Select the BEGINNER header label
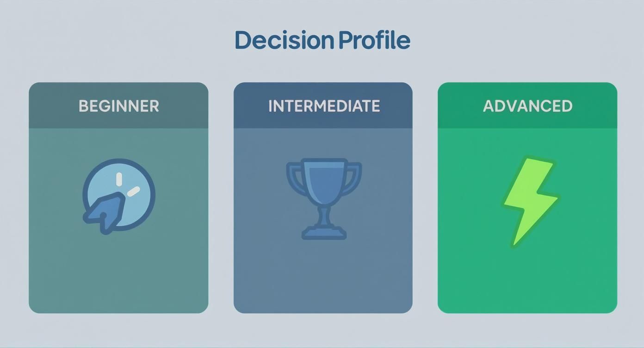 118,106
